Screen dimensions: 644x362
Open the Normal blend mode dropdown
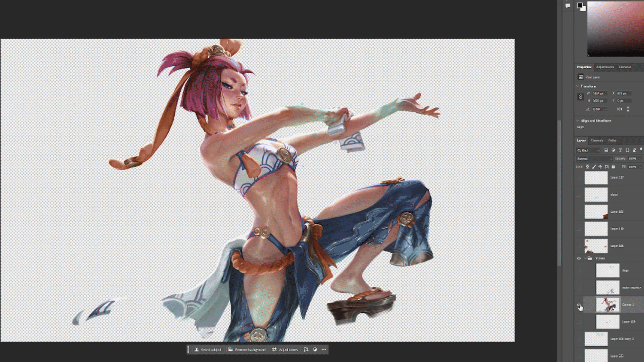[595, 159]
